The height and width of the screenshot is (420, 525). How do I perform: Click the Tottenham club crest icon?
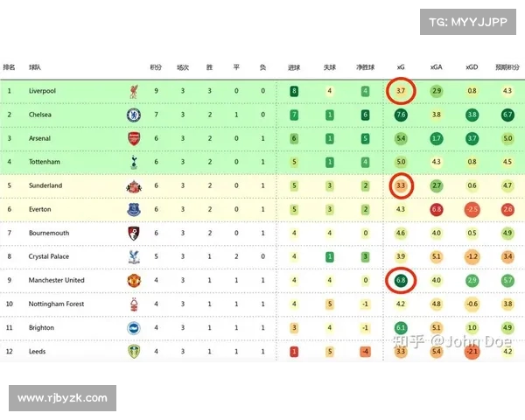(134, 162)
